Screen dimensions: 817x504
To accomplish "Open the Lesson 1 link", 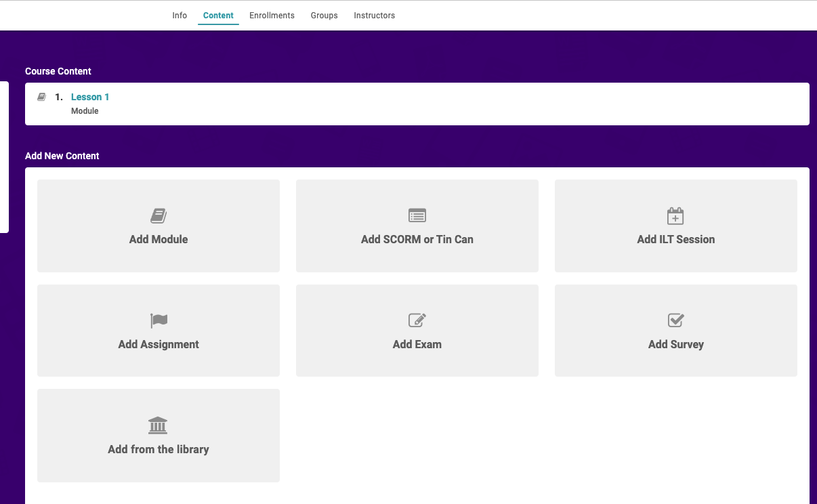I will point(90,97).
